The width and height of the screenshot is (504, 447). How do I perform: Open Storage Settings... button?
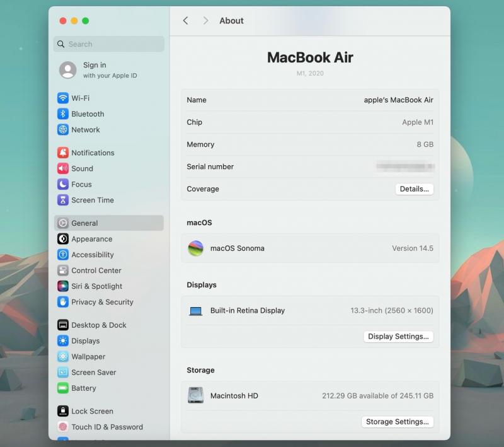(x=398, y=422)
